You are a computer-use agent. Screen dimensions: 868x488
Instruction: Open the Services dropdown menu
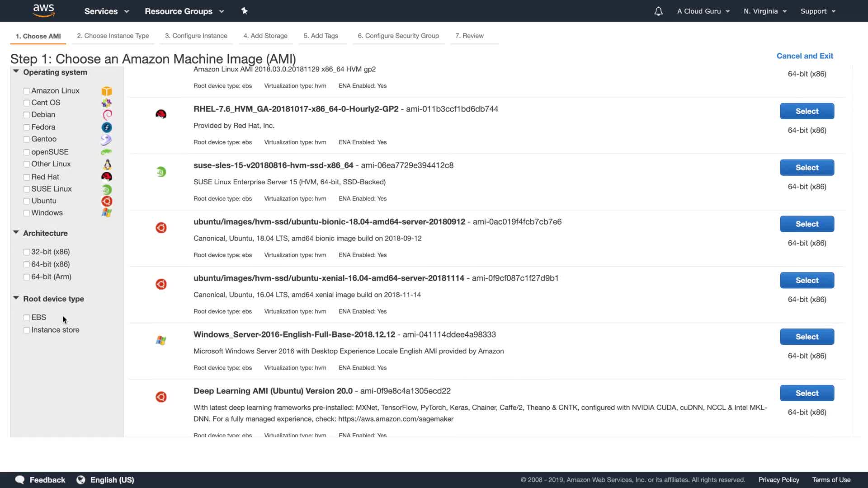(x=107, y=11)
